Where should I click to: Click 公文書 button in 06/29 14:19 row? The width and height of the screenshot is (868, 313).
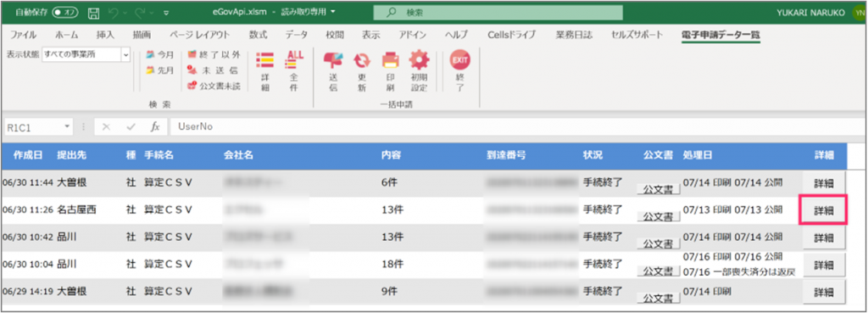pyautogui.click(x=658, y=298)
